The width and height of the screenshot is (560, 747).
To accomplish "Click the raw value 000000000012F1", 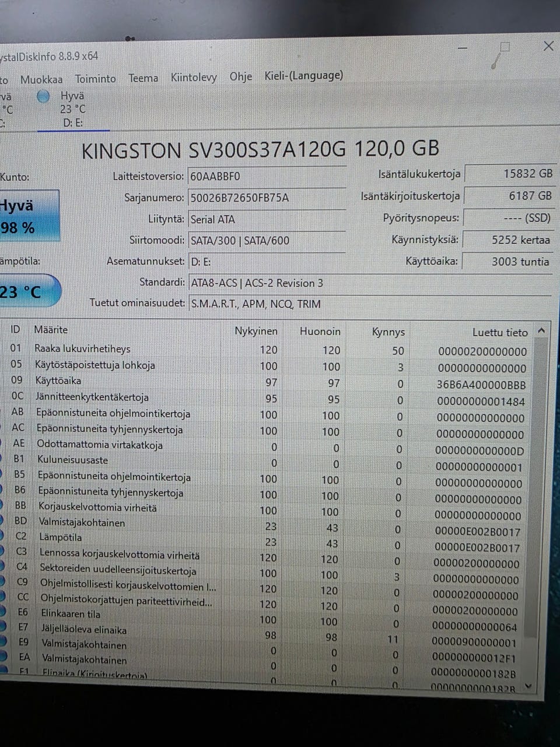I will [x=474, y=658].
